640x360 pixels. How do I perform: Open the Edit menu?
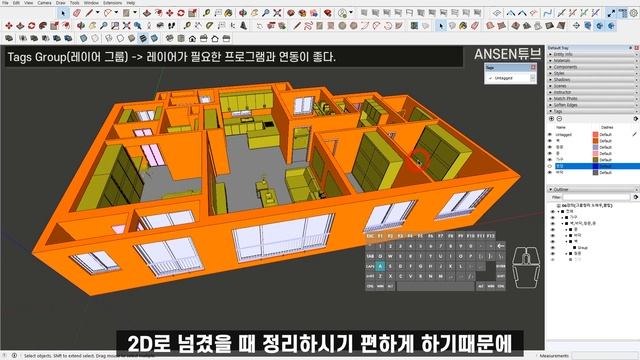coord(16,3)
